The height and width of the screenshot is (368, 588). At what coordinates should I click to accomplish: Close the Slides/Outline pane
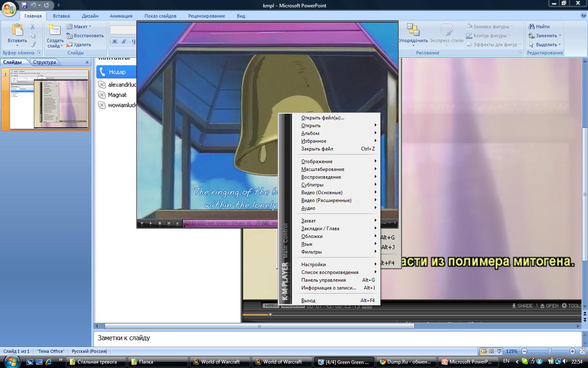tap(87, 62)
